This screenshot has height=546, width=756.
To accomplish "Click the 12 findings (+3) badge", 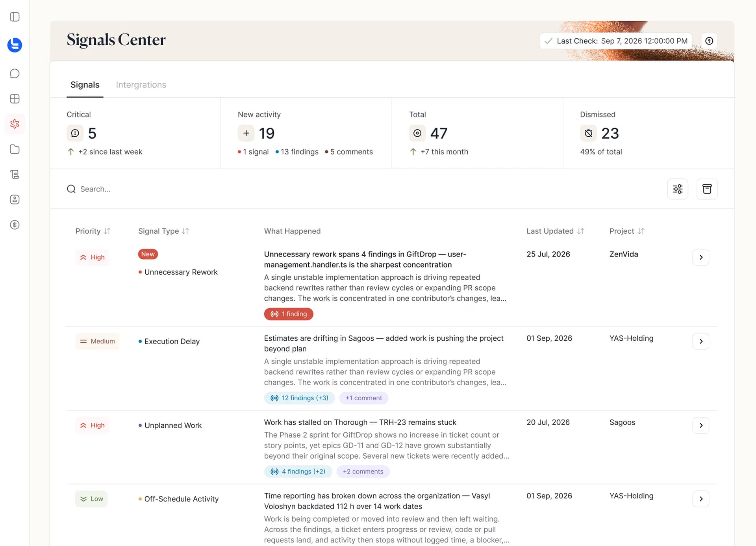I will [x=299, y=398].
